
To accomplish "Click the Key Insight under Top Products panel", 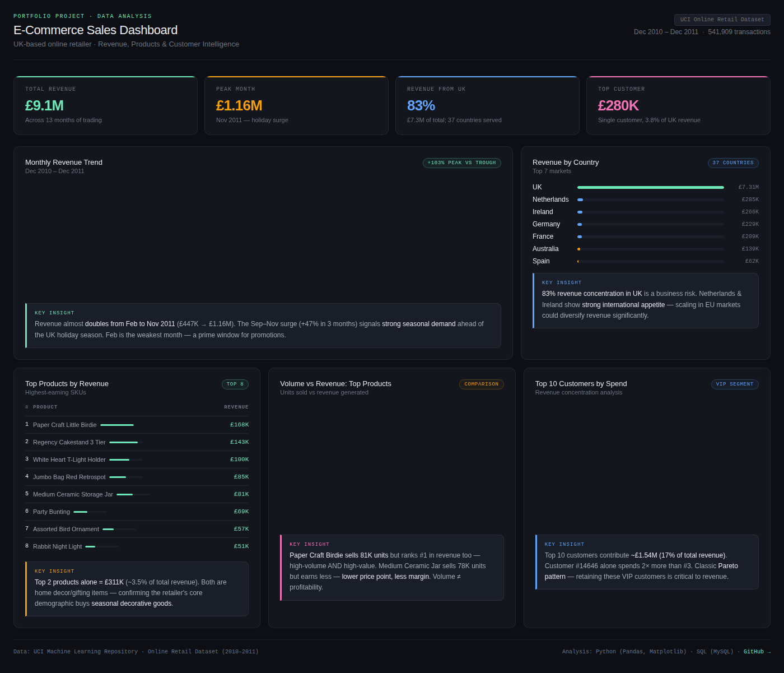I will (x=136, y=588).
